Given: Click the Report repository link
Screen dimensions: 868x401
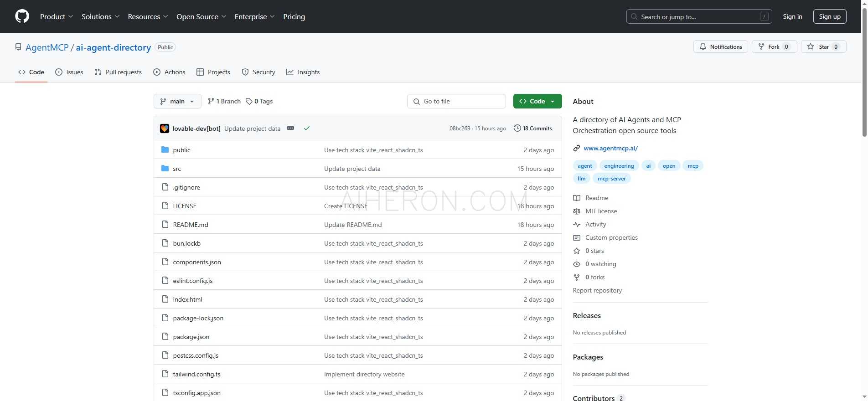Looking at the screenshot, I should coord(597,290).
